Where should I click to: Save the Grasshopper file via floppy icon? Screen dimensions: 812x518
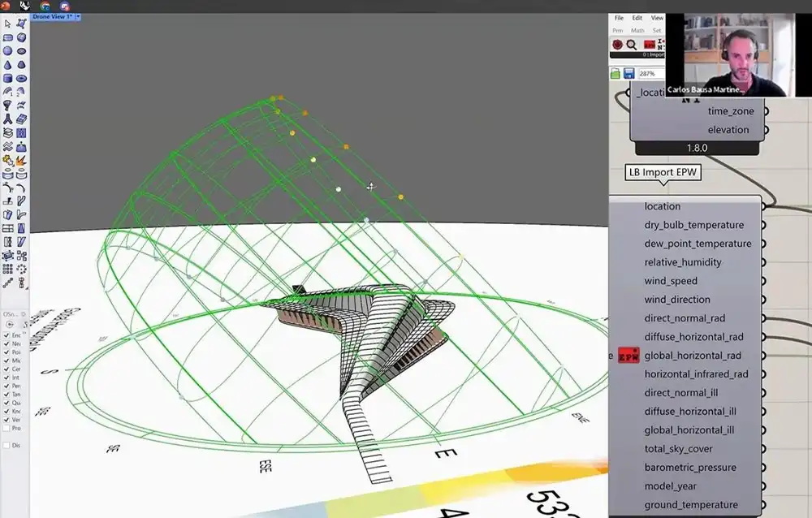(628, 74)
